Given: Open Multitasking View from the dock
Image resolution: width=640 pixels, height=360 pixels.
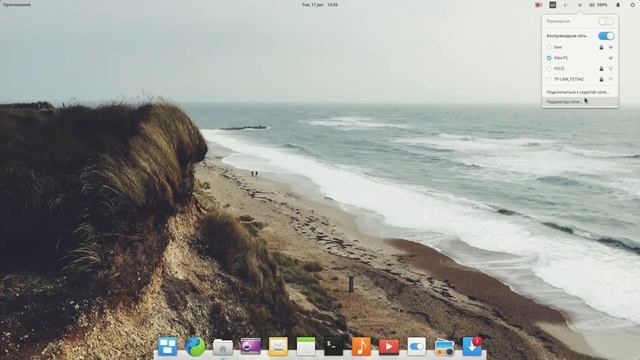Looking at the screenshot, I should (x=167, y=346).
